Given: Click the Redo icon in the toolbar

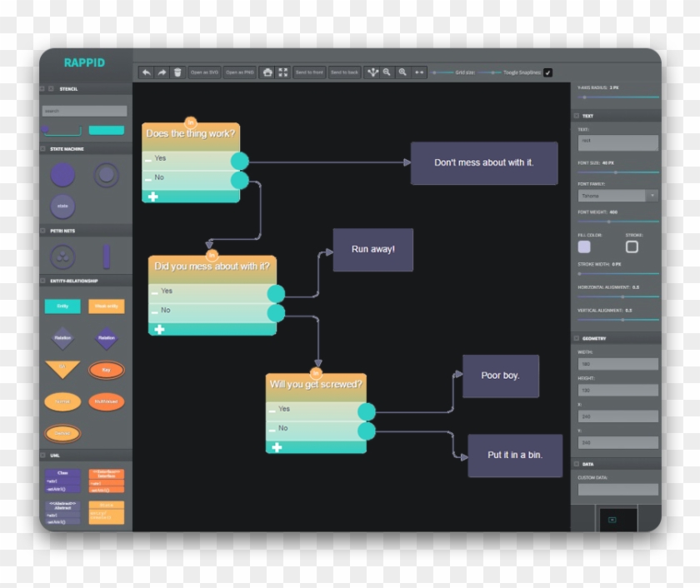Looking at the screenshot, I should coord(162,72).
